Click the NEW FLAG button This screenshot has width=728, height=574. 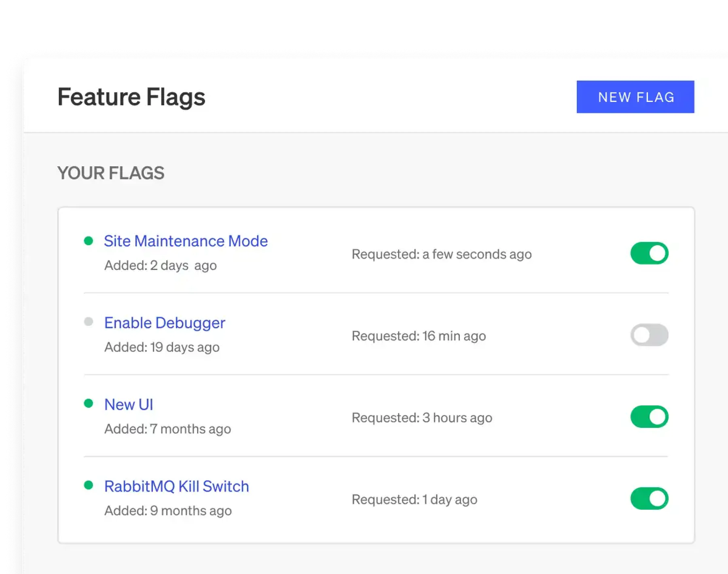(635, 97)
